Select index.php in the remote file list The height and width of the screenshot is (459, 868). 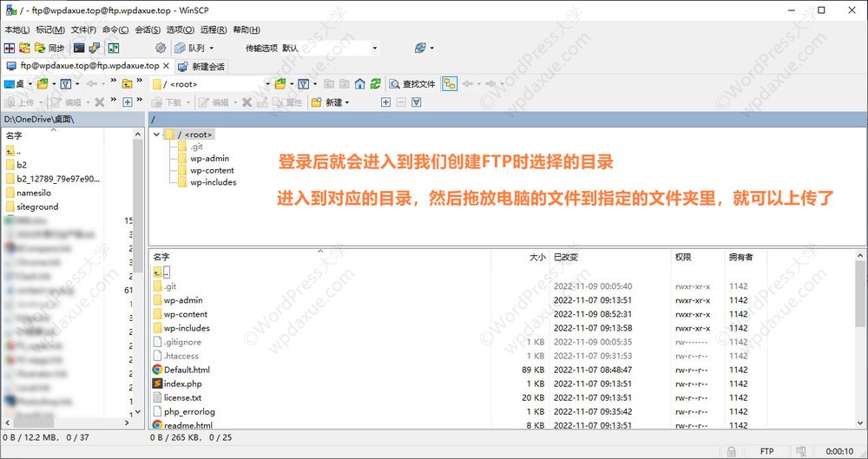[x=182, y=384]
